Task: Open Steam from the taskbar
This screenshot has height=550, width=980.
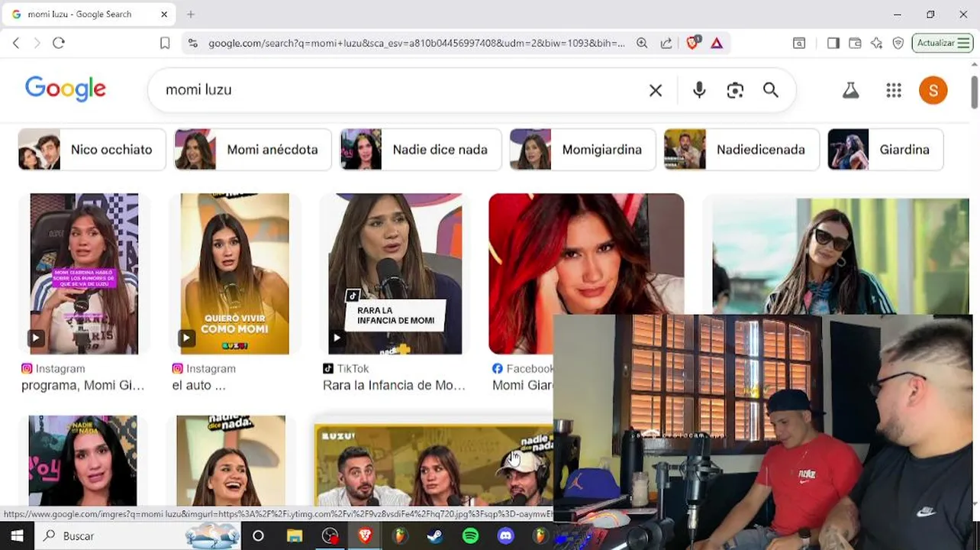Action: 435,536
